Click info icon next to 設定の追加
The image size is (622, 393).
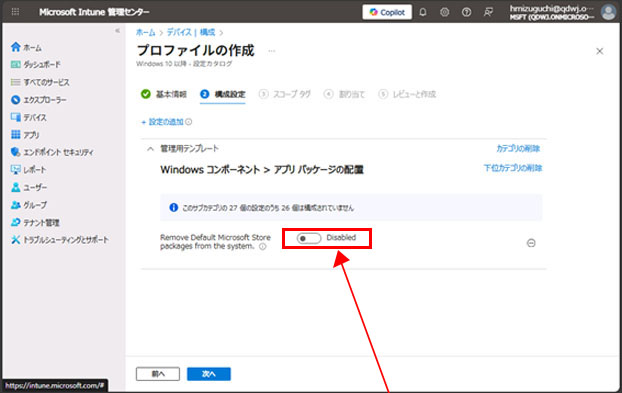pos(189,122)
